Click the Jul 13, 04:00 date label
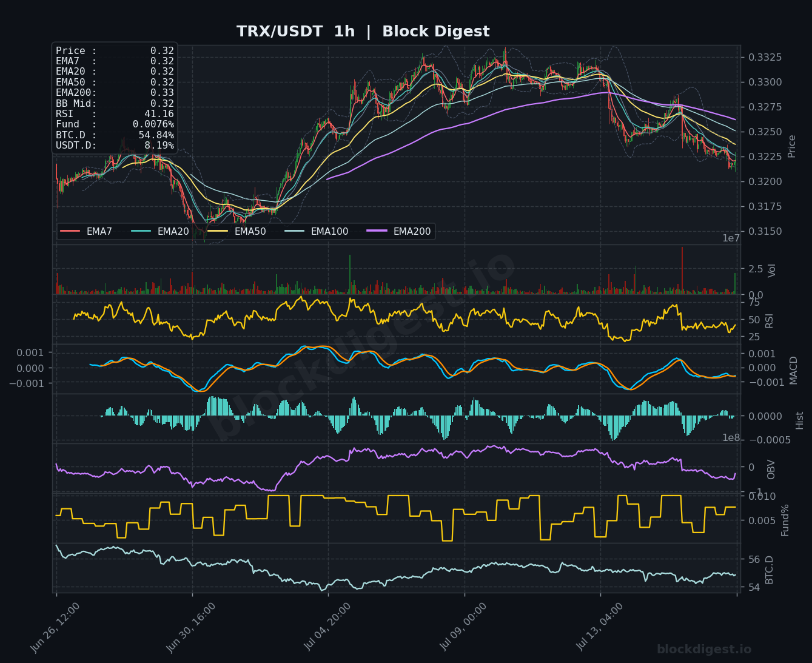812x663 pixels. (x=600, y=627)
